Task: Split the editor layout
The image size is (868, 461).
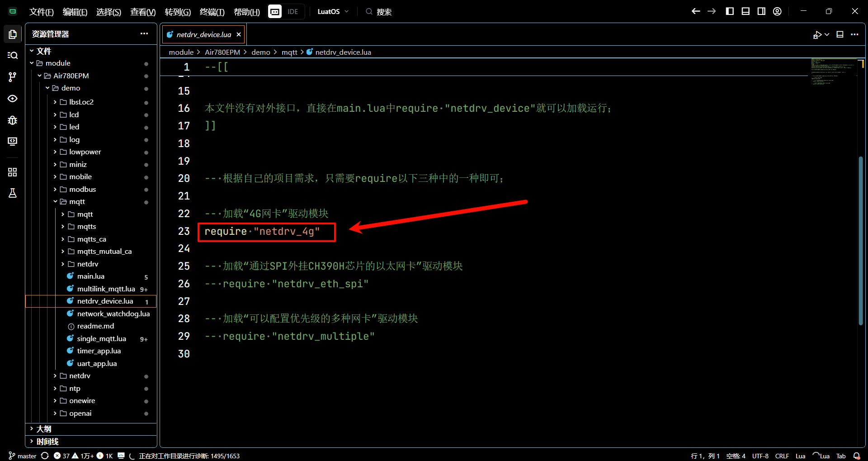Action: [x=840, y=34]
